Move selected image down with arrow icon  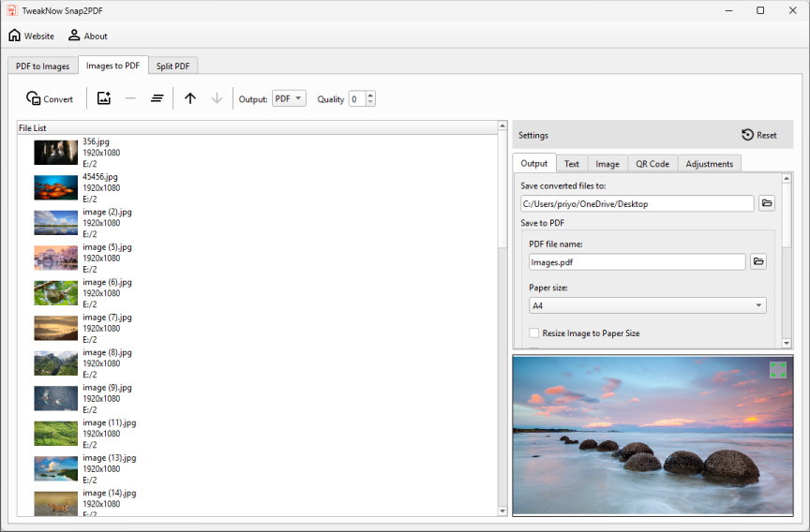[217, 98]
